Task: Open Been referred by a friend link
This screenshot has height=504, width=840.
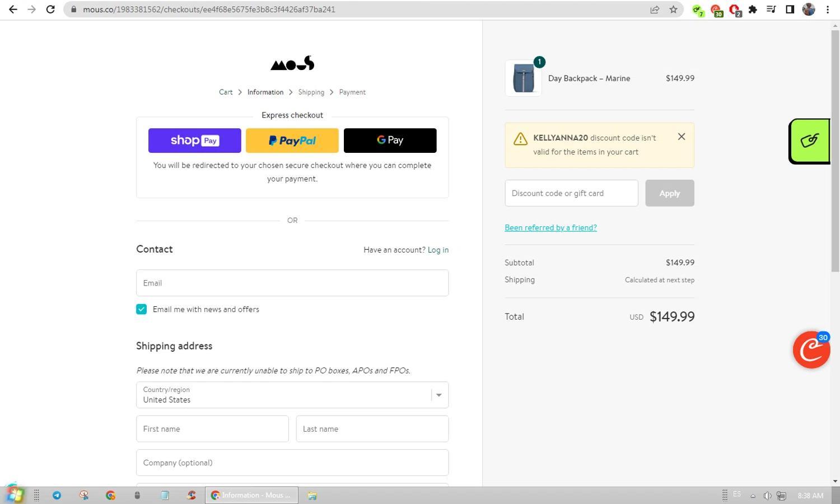Action: point(550,227)
